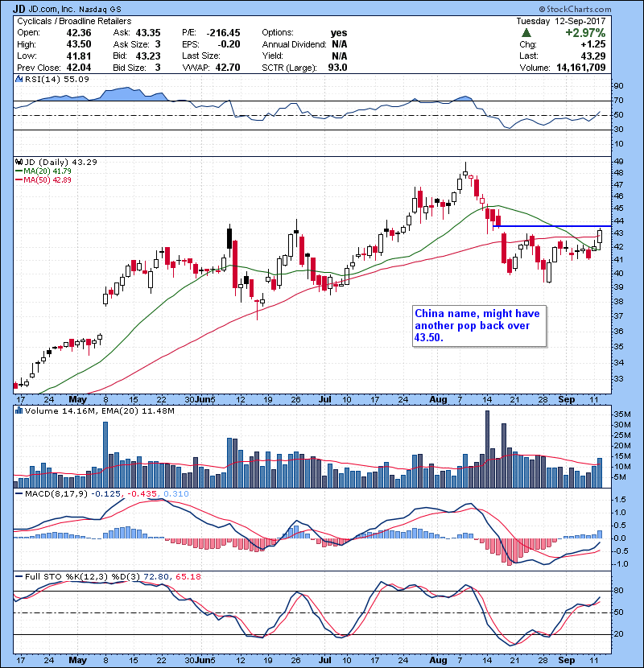Select the red MA(50) legend line marker

pyautogui.click(x=19, y=179)
